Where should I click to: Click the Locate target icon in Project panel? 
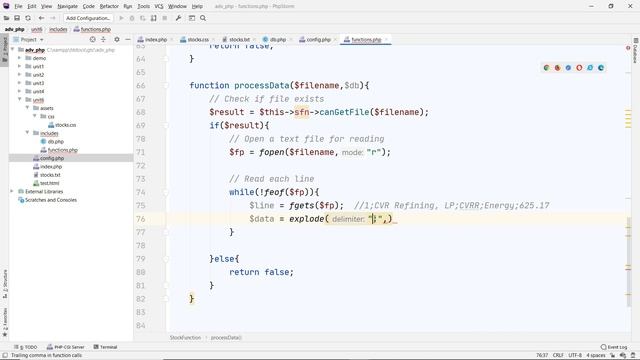click(x=93, y=39)
